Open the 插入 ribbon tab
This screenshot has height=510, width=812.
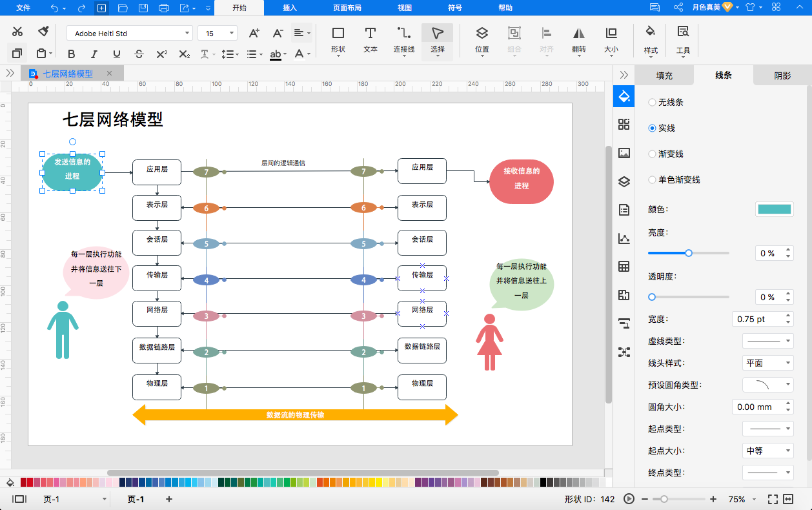[x=290, y=8]
